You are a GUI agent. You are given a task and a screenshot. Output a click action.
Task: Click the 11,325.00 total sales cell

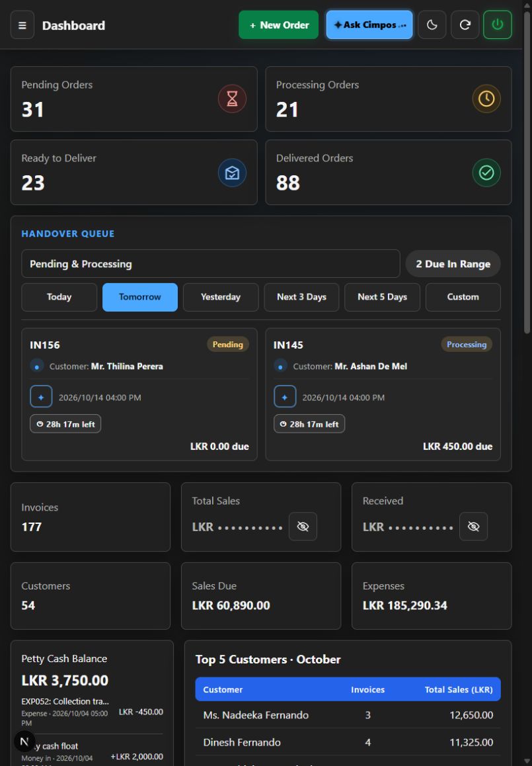pyautogui.click(x=471, y=743)
